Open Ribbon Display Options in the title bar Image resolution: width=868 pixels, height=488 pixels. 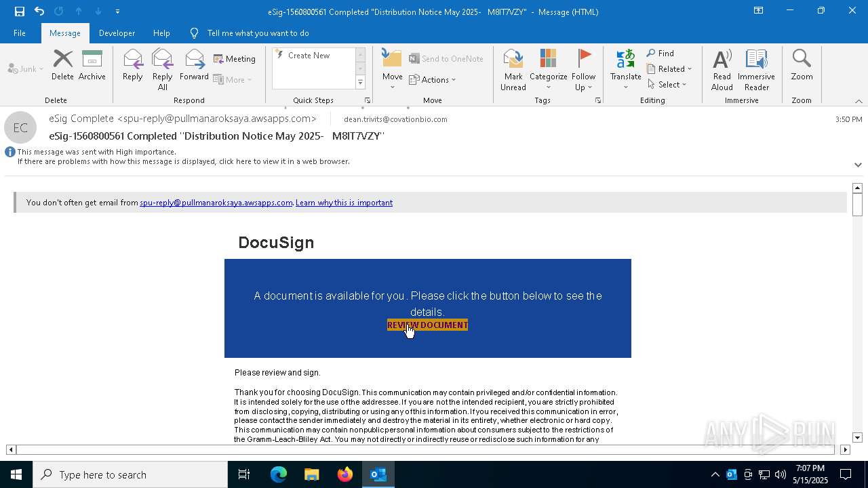point(759,11)
